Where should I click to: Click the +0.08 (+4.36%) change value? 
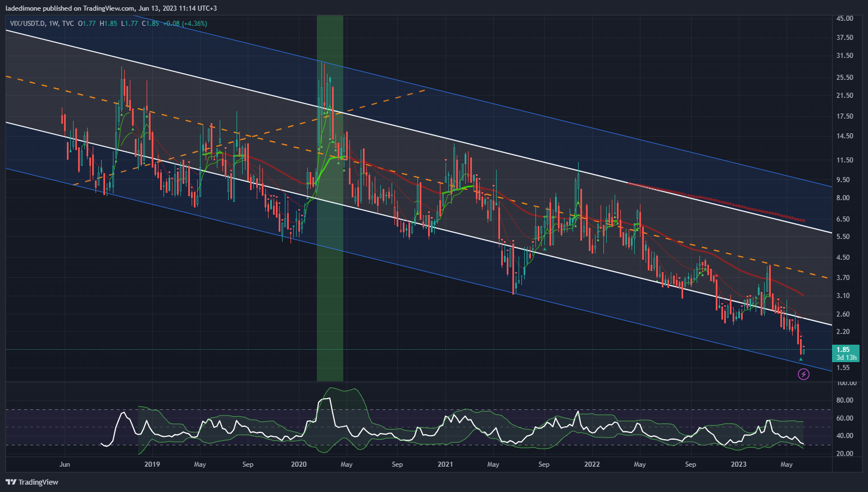point(185,24)
